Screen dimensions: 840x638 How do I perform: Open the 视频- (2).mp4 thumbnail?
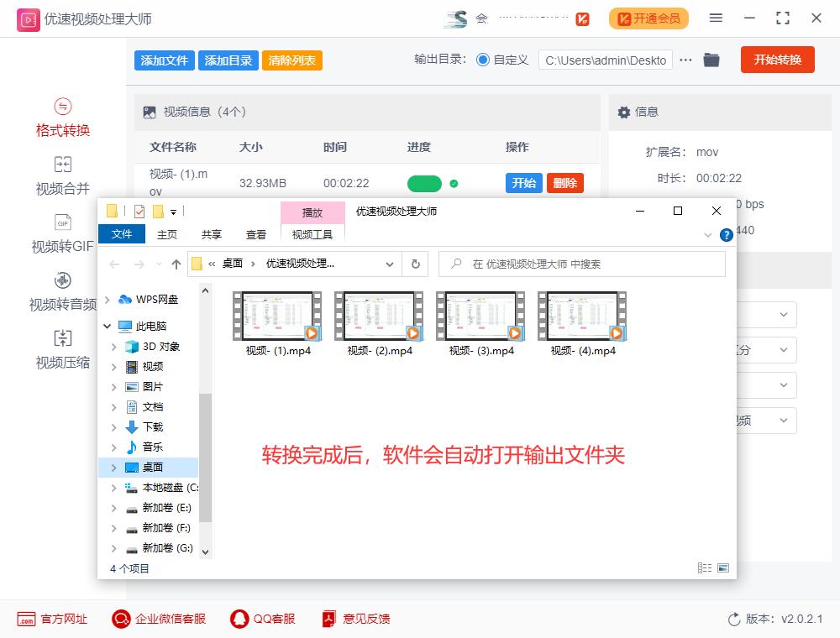(378, 316)
